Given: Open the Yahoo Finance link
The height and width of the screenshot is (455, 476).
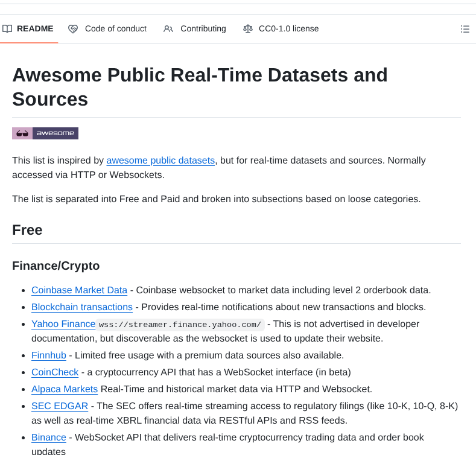Looking at the screenshot, I should click(x=63, y=324).
